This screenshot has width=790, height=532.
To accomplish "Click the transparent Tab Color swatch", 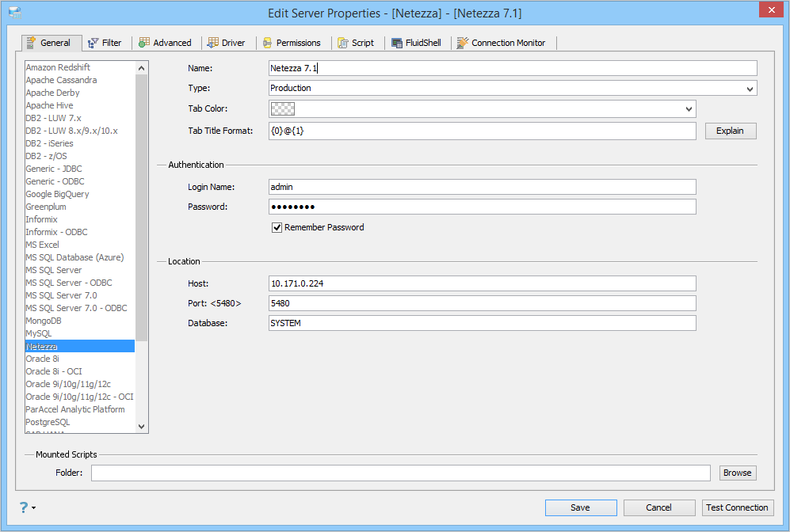I will pyautogui.click(x=283, y=108).
